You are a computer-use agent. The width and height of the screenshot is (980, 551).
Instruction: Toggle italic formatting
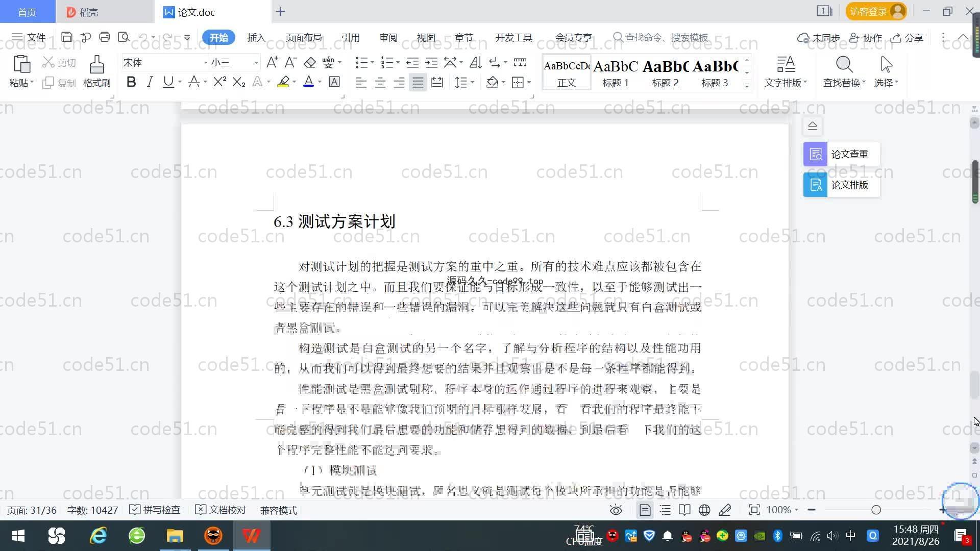tap(150, 82)
